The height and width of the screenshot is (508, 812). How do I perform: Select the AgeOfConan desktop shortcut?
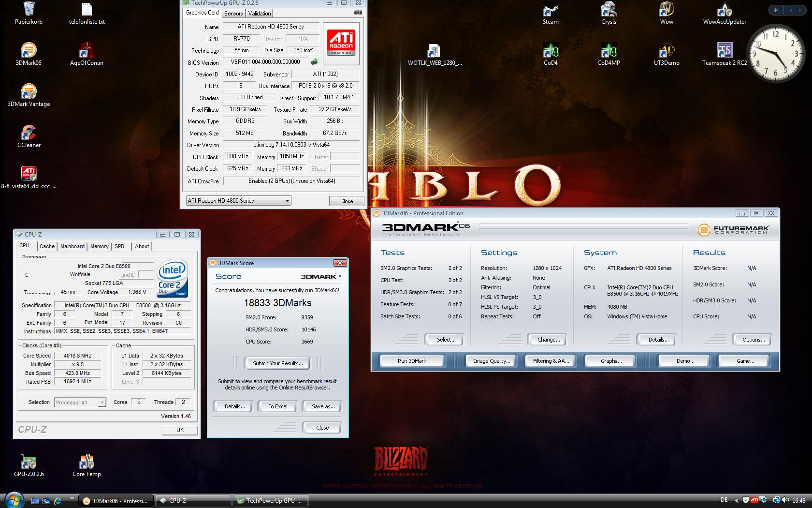87,54
